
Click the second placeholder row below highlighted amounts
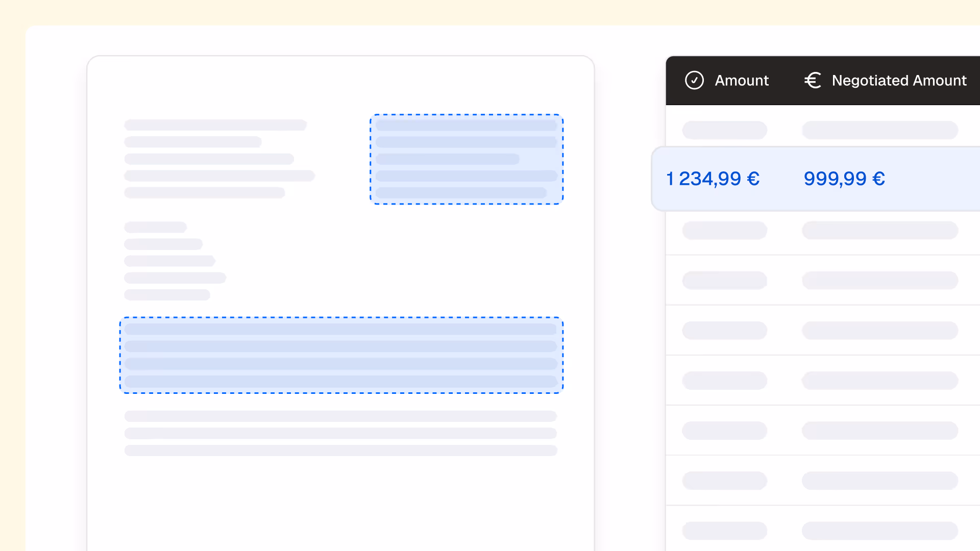click(822, 281)
